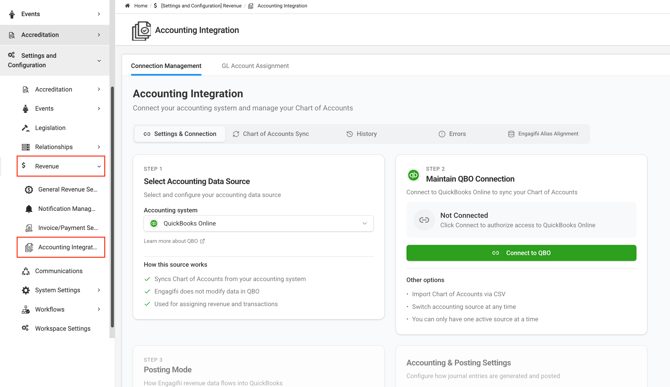Click the Invoice/Payment Settings icon
This screenshot has height=387, width=670.
point(29,228)
